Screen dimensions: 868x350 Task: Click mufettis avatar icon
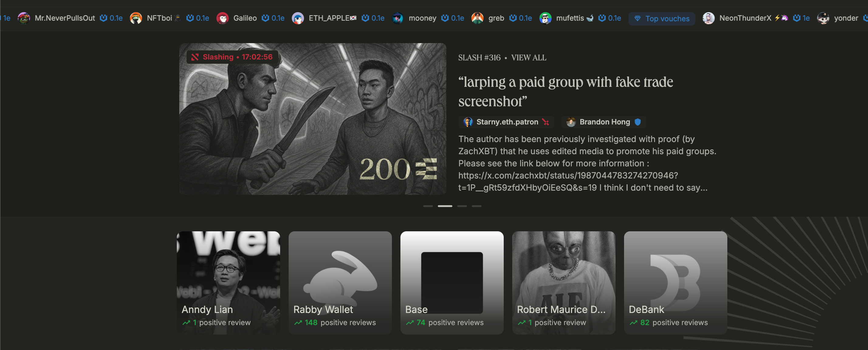(x=545, y=18)
